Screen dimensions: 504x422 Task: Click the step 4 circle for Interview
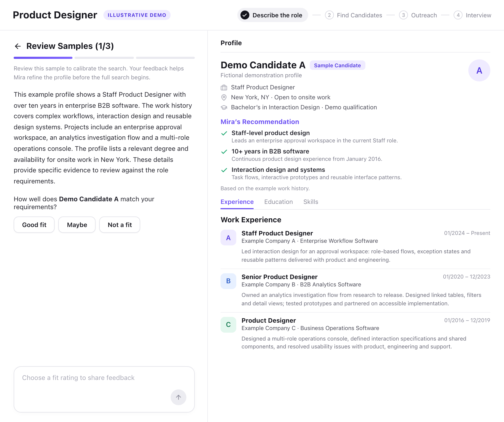point(458,15)
